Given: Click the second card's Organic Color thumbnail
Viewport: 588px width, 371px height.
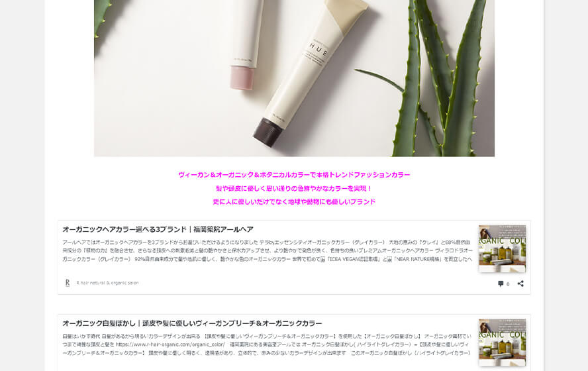Looking at the screenshot, I should pos(502,343).
